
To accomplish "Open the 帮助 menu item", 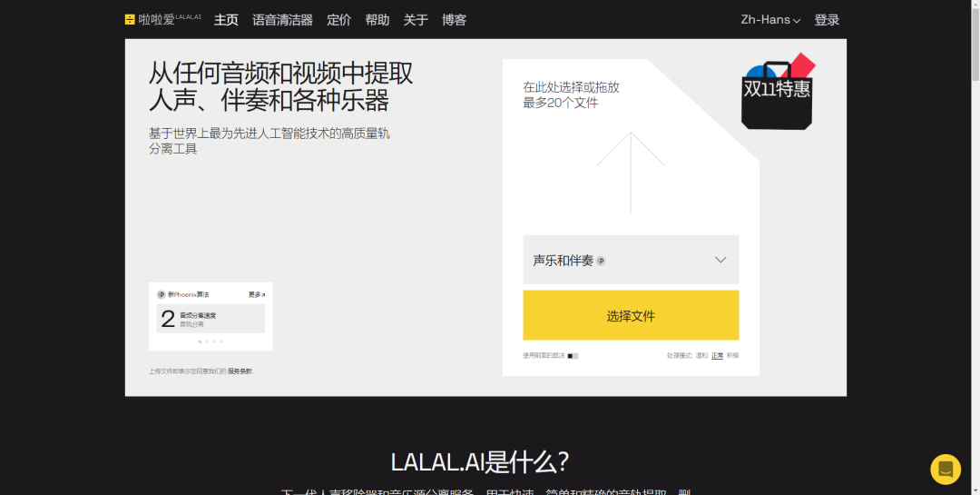I will coord(377,20).
